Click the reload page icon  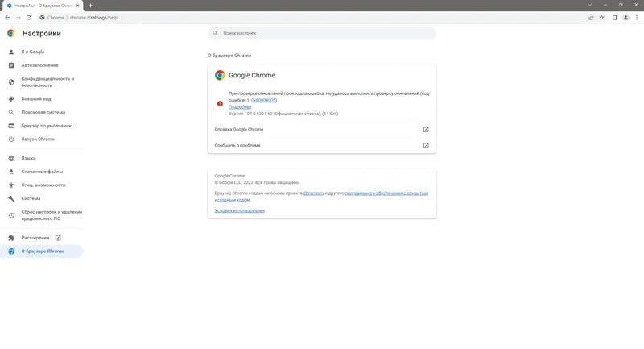(30, 16)
